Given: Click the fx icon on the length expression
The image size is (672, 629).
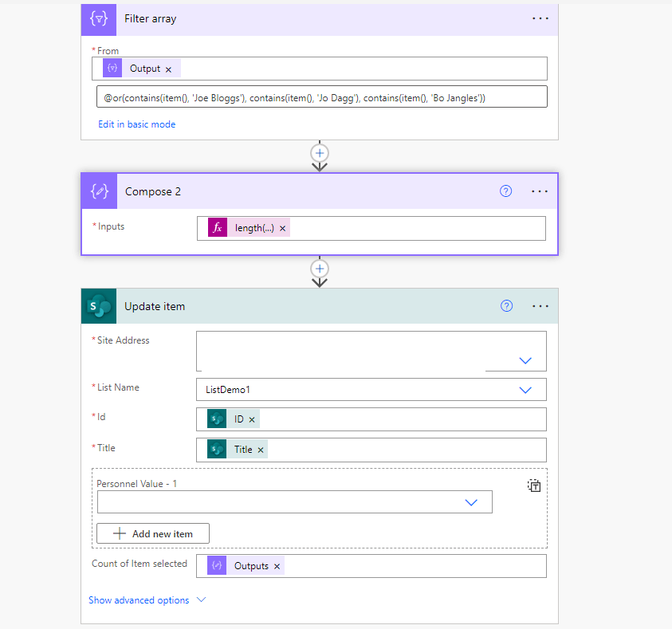Looking at the screenshot, I should click(218, 227).
